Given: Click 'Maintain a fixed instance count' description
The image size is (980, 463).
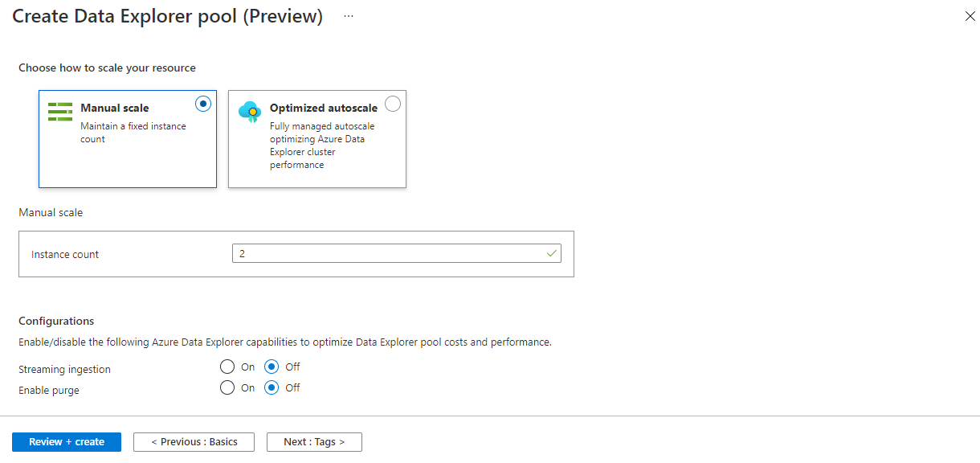Looking at the screenshot, I should [133, 133].
